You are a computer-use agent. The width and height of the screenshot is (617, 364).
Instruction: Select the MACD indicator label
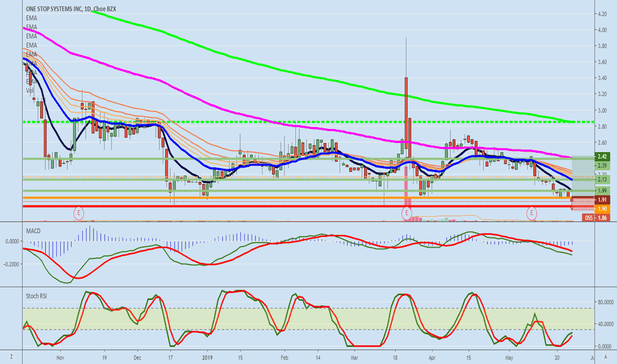click(33, 231)
